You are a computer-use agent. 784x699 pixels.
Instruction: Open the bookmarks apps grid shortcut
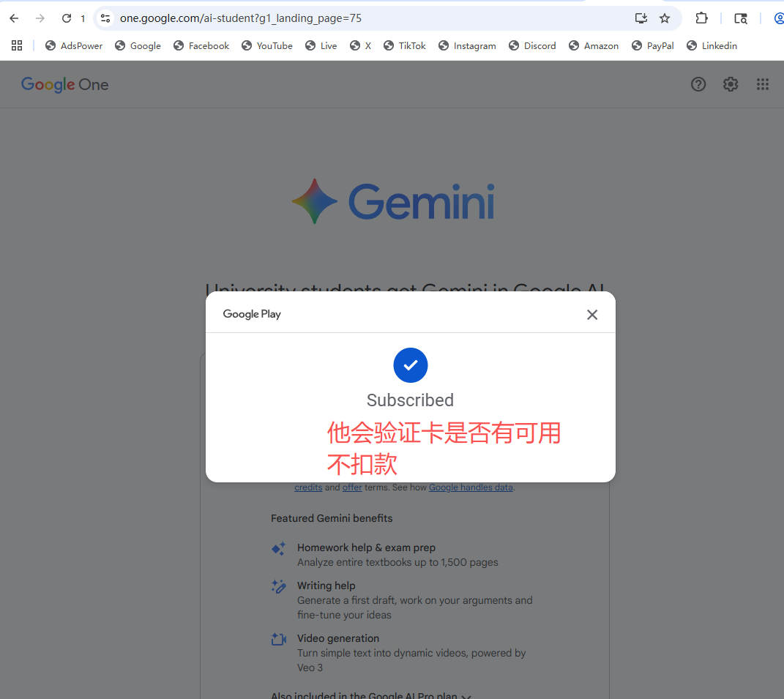tap(17, 45)
